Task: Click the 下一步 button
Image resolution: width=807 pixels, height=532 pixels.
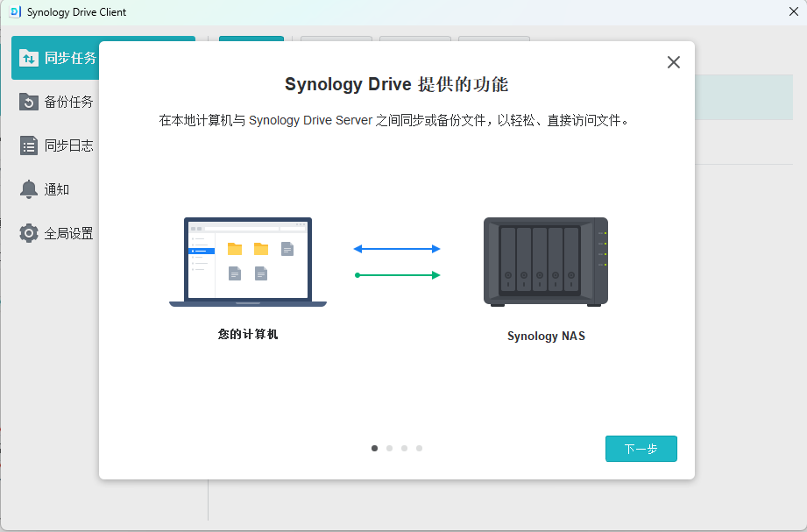Action: 641,449
